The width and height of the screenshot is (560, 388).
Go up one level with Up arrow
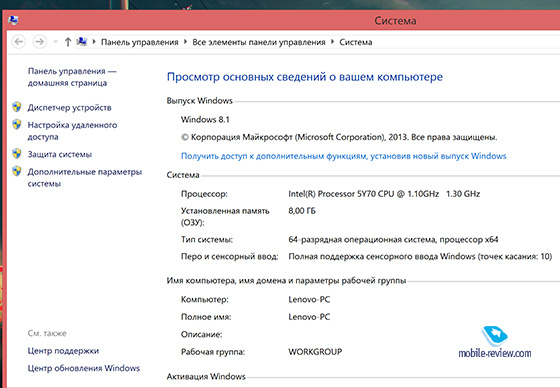tap(68, 42)
